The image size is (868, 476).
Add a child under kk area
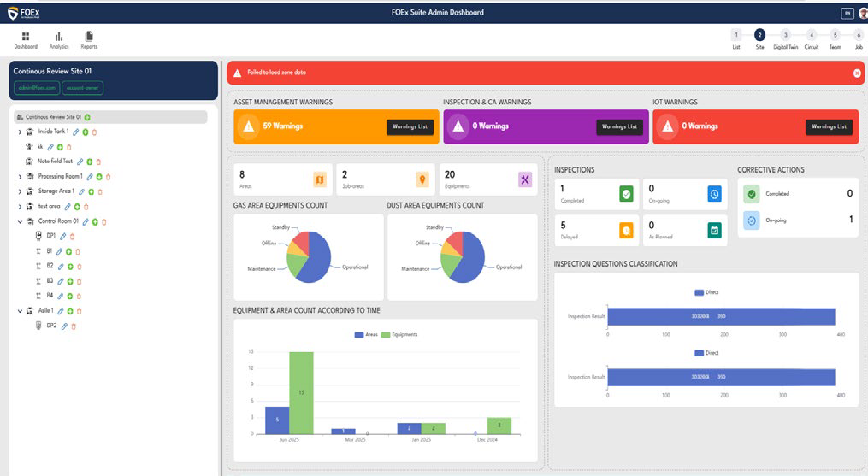point(60,147)
